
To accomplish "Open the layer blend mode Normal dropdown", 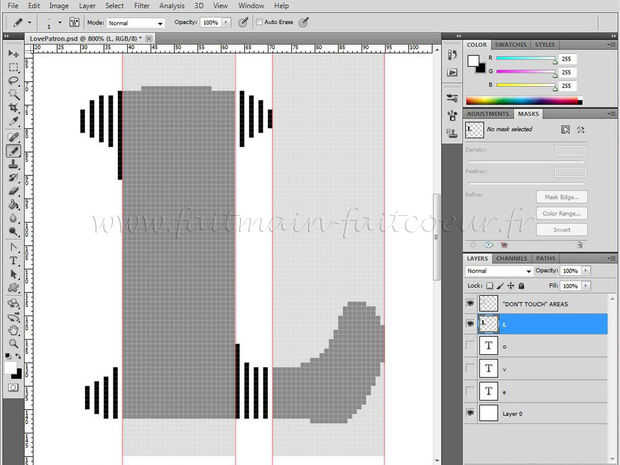I will (498, 271).
